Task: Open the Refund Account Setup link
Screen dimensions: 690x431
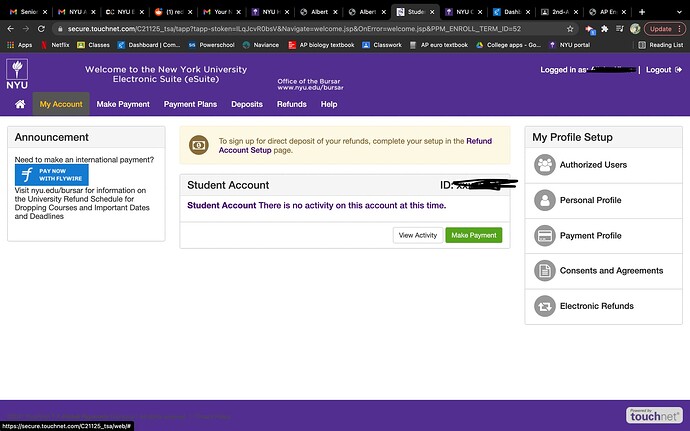Action: (355, 145)
